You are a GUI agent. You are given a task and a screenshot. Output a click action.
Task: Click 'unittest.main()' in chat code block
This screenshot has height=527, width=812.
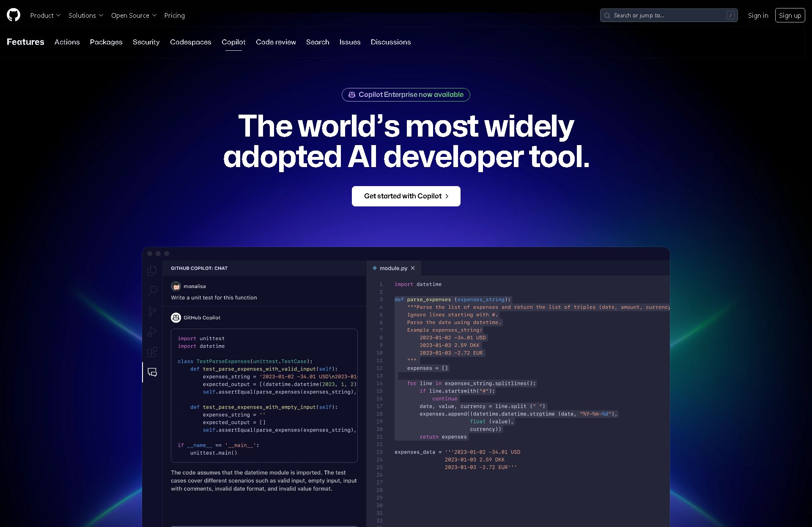coord(214,453)
